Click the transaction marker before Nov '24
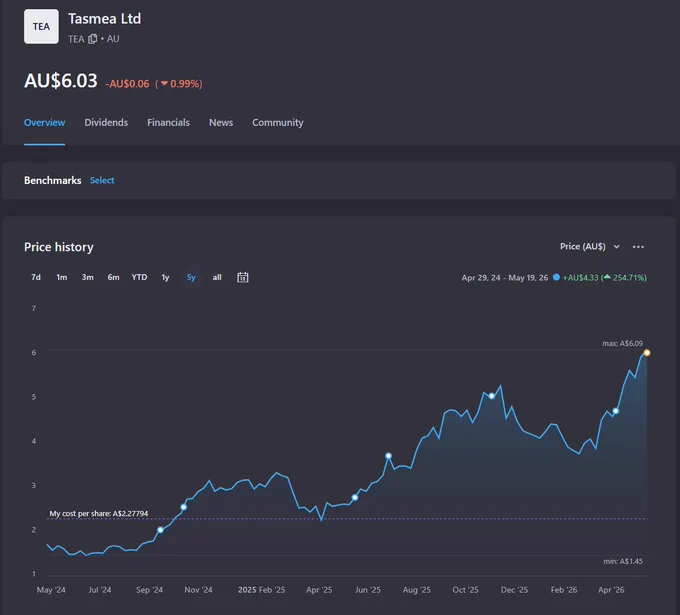 [x=183, y=507]
